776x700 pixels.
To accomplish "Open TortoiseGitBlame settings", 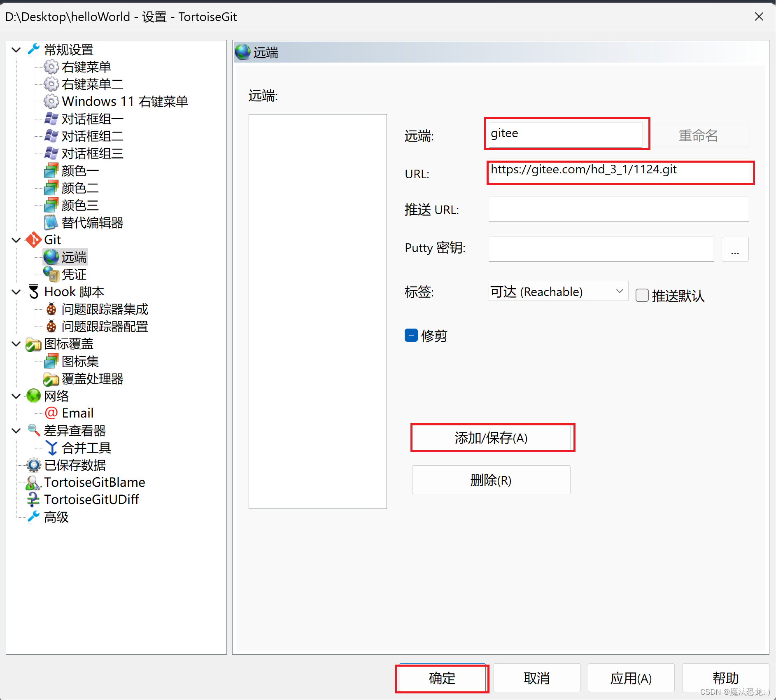I will [95, 482].
